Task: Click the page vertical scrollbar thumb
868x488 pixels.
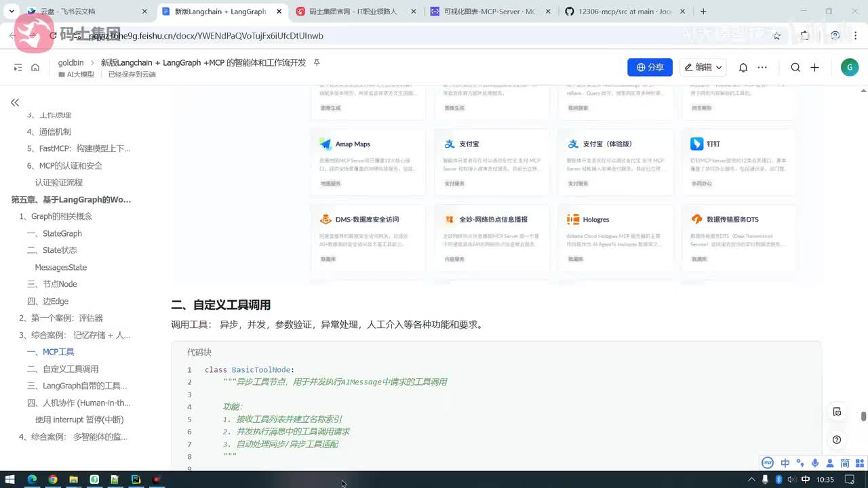Action: [x=863, y=416]
